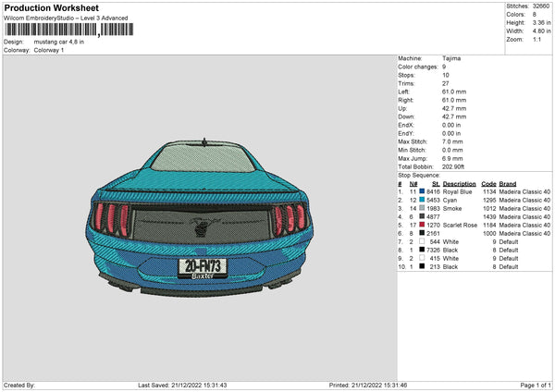Click the 'Smoke' description text
This screenshot has height=392, width=555.
pos(452,208)
